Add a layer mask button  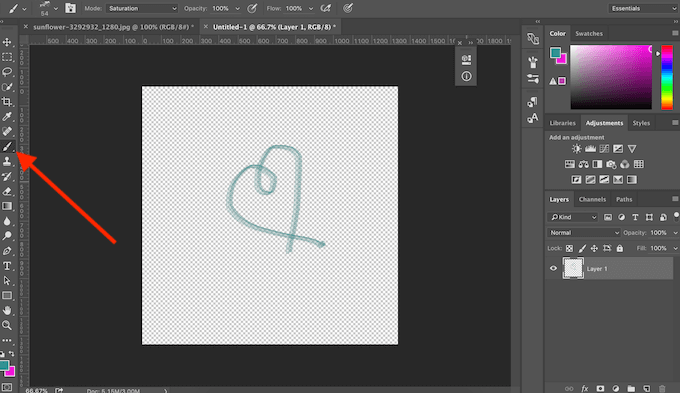(600, 389)
